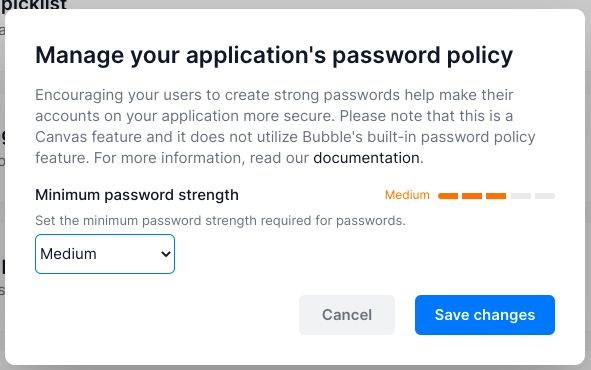Click the modal title about password policy
This screenshot has height=370, width=591.
pyautogui.click(x=274, y=55)
